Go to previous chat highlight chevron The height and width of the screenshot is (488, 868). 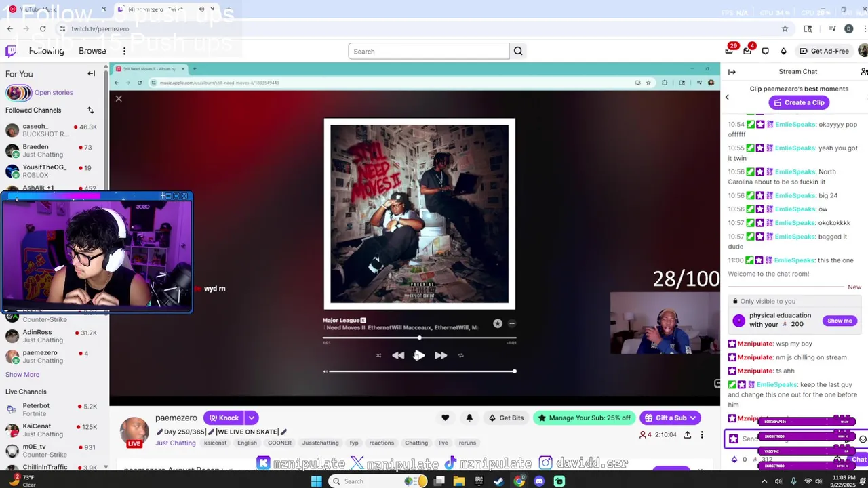(727, 97)
